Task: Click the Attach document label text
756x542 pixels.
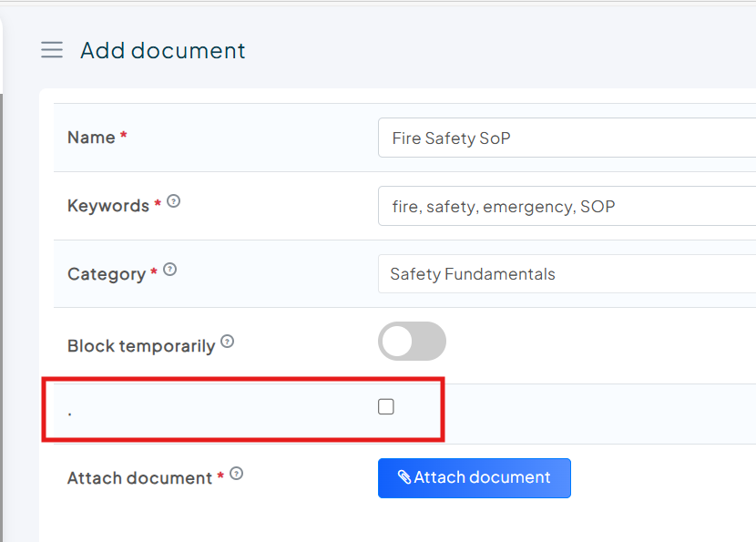Action: click(x=139, y=478)
